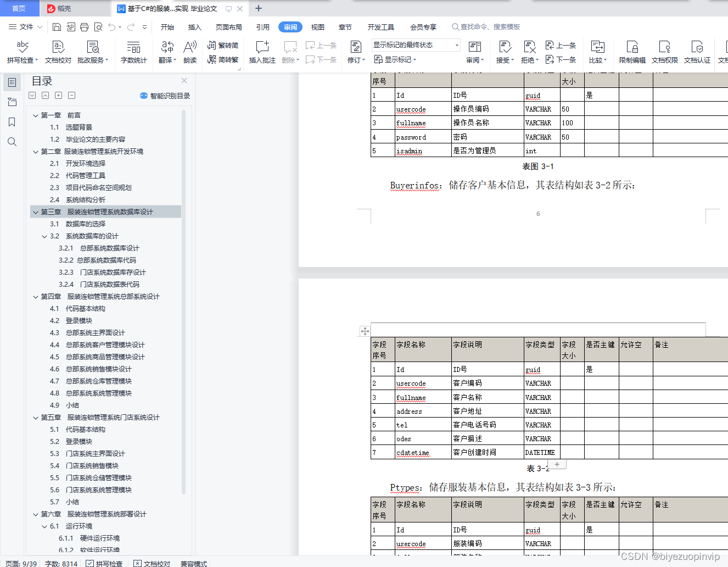This screenshot has height=567, width=728.
Task: Switch to the 页面布局 ribbon tab
Action: (x=229, y=27)
